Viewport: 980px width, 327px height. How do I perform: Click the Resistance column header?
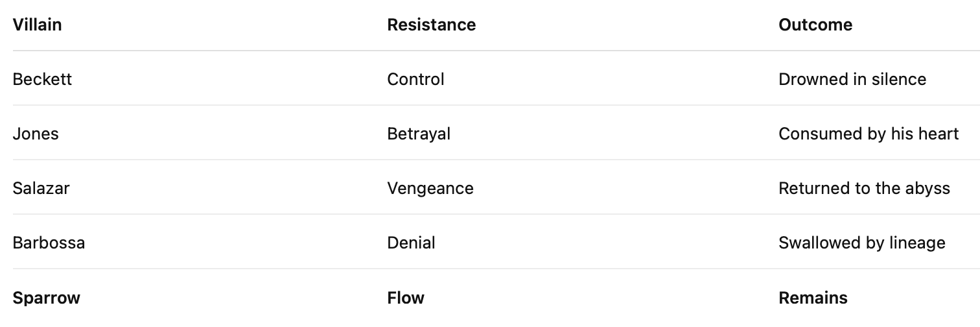(x=431, y=25)
